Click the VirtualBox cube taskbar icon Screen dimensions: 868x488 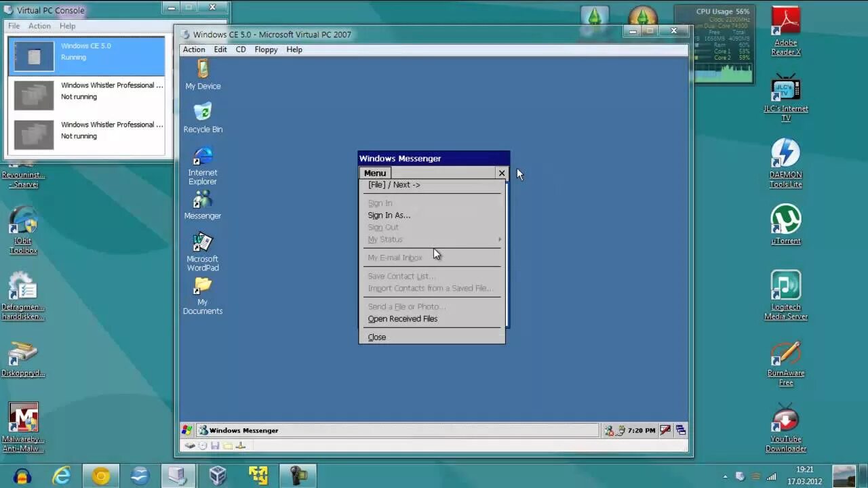(x=218, y=476)
